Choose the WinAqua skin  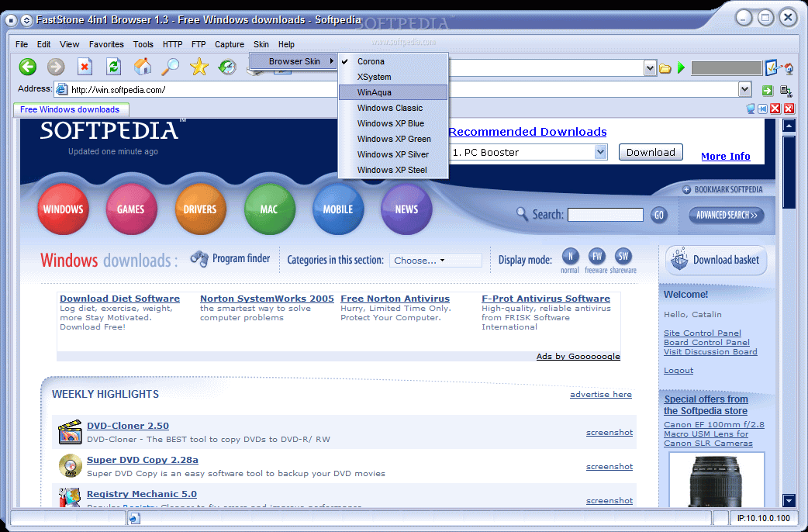[393, 92]
